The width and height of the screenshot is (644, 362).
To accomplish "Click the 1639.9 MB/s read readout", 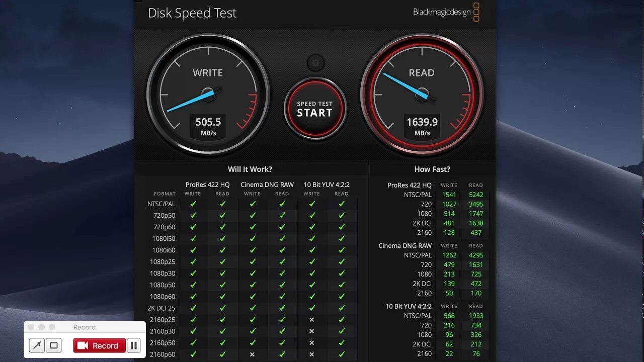I will click(422, 126).
